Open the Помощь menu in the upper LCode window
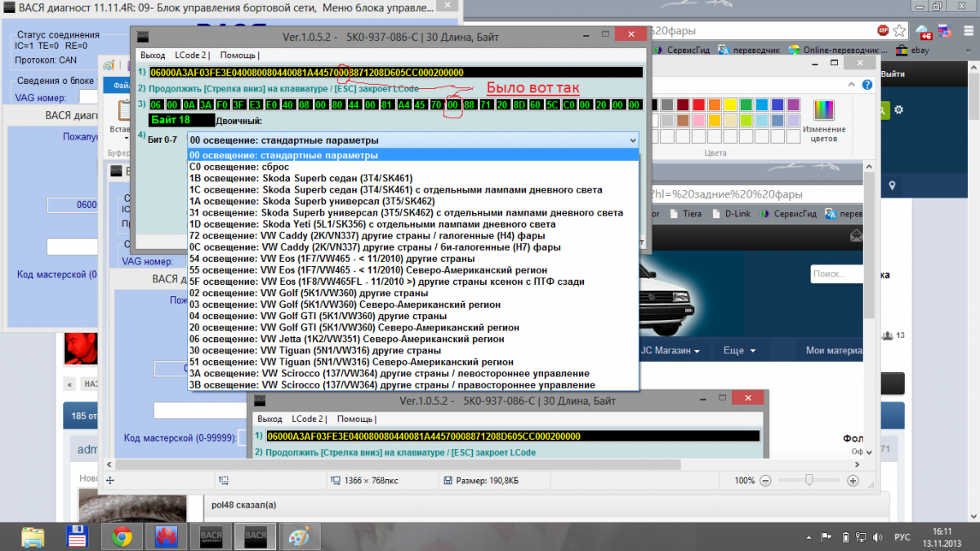 [x=239, y=56]
